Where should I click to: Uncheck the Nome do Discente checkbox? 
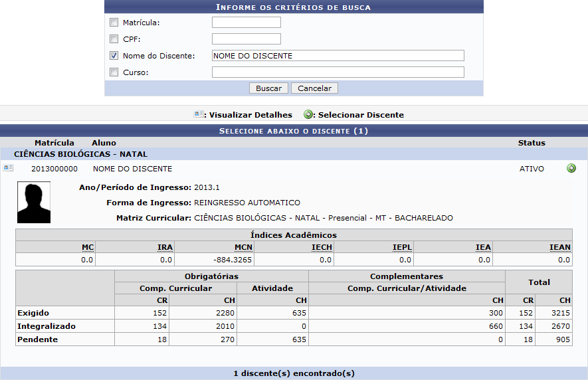[114, 56]
